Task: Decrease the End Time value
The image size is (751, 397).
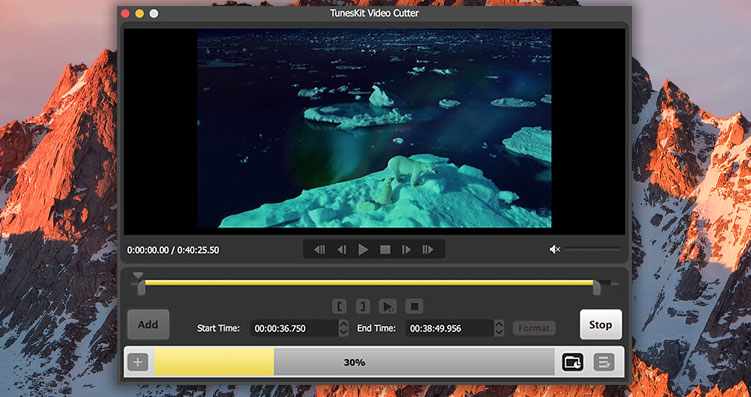Action: [499, 332]
